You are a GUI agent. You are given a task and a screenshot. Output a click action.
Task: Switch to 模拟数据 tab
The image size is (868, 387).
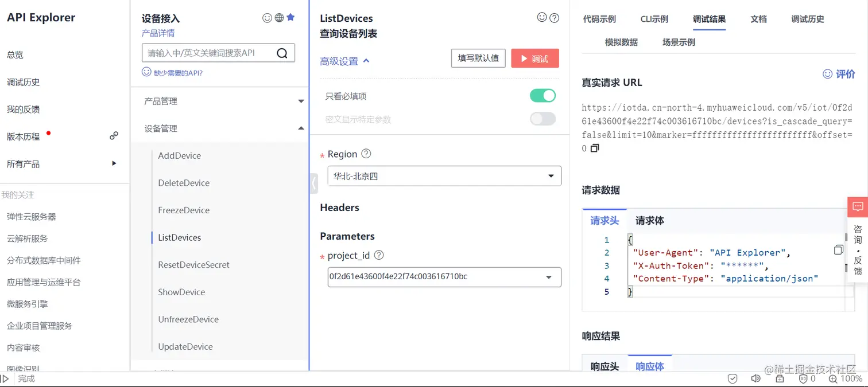[x=621, y=42]
